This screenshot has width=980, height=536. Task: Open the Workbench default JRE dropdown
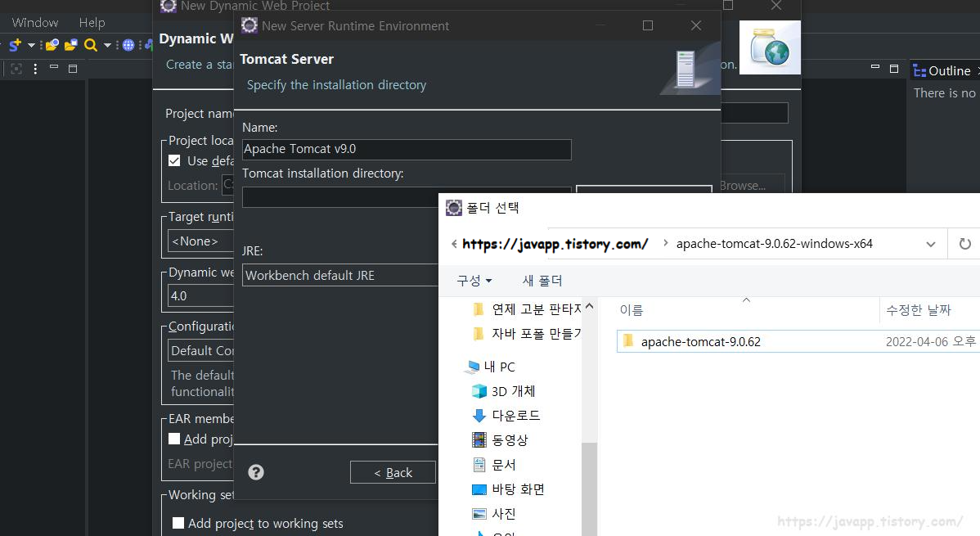pos(340,275)
